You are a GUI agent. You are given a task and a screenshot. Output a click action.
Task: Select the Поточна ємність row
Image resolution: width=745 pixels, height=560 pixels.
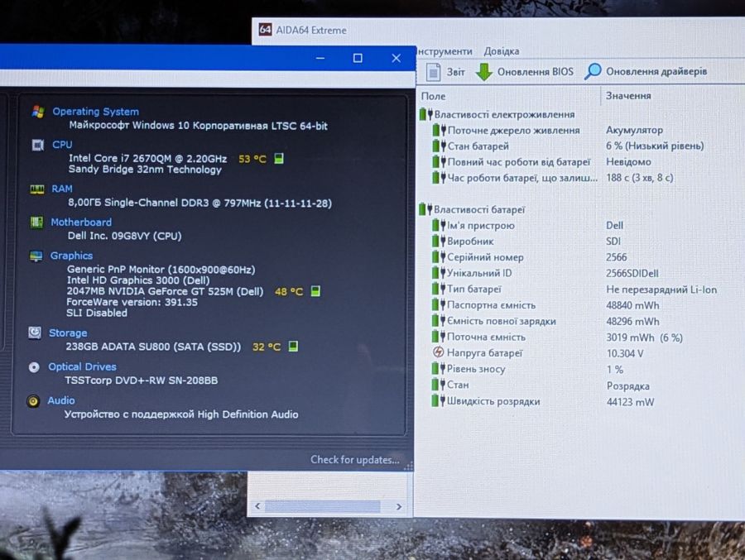[582, 337]
